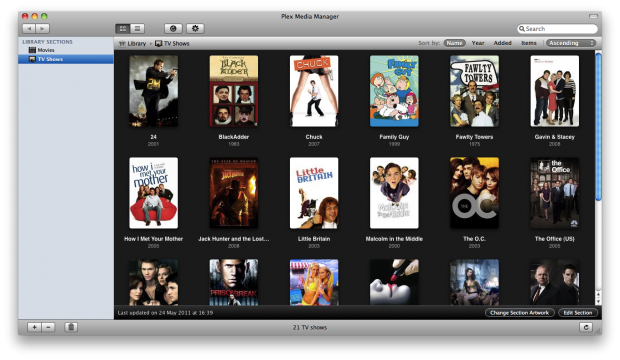Screen dimensions: 620x360
Task: Click 'Malcolm in the Middle' title text
Action: [x=394, y=239]
